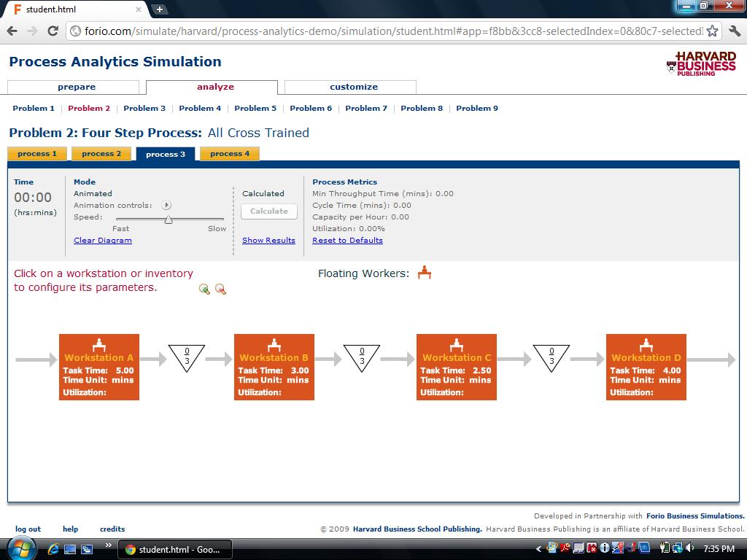Image resolution: width=747 pixels, height=560 pixels.
Task: Click Reset to Defaults link
Action: tap(347, 241)
